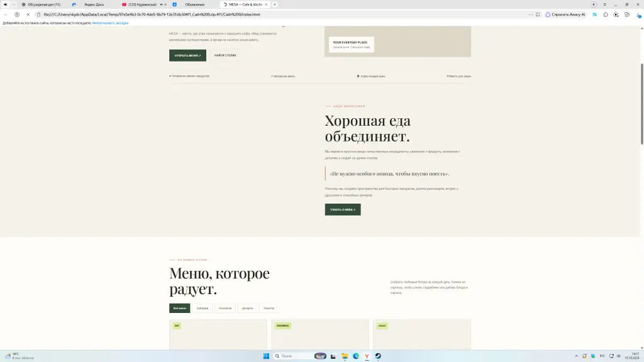The height and width of the screenshot is (362, 644).
Task: Select the Всё меню filter
Action: (x=179, y=308)
